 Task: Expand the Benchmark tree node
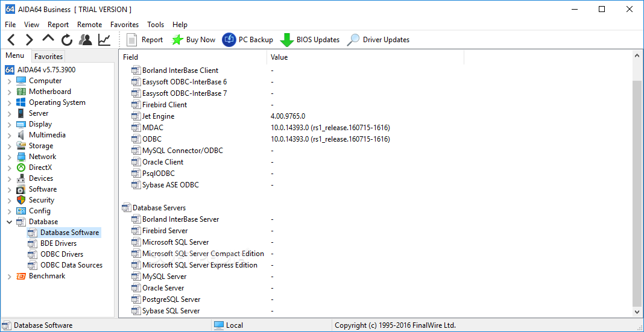pos(10,277)
